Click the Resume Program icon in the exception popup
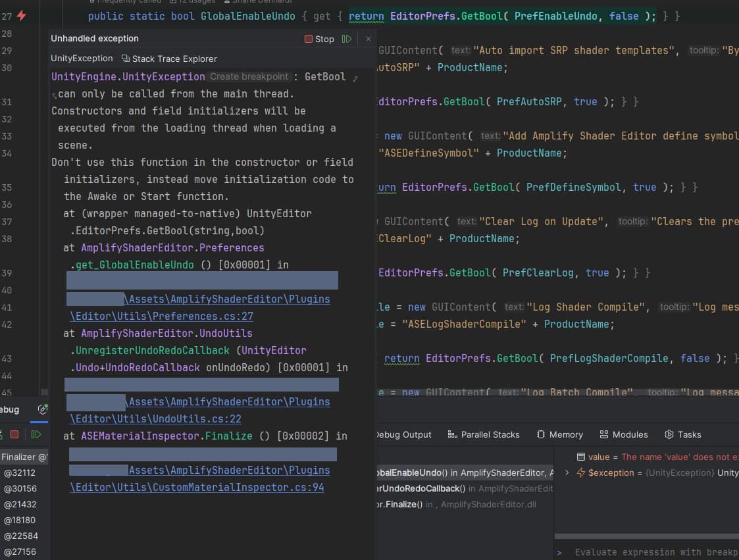Viewport: 739px width, 560px height. [x=347, y=39]
